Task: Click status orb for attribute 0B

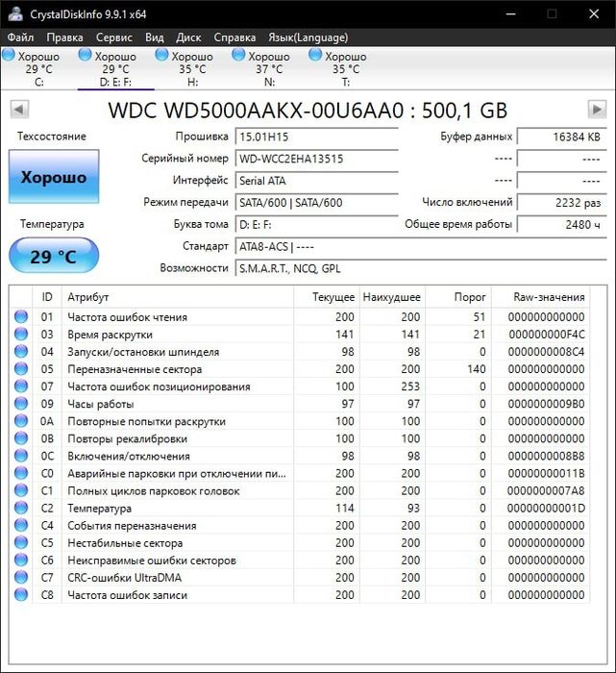Action: pyautogui.click(x=21, y=438)
